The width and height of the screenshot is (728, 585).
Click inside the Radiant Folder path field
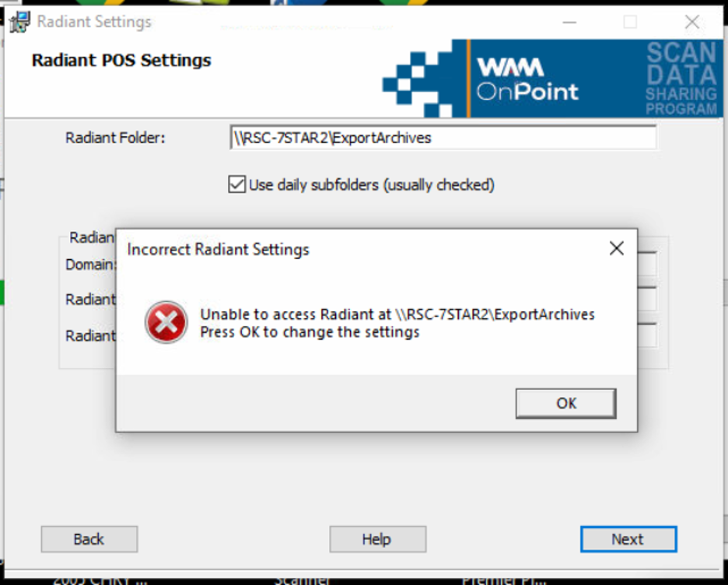tap(443, 138)
